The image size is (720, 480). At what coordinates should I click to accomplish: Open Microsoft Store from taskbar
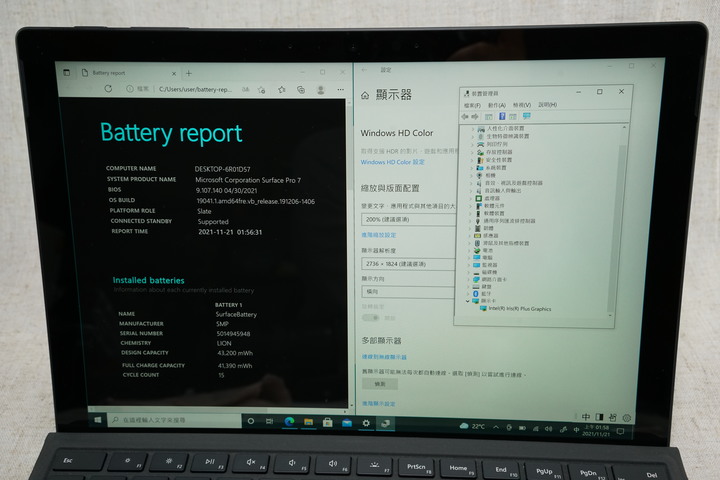pyautogui.click(x=327, y=422)
